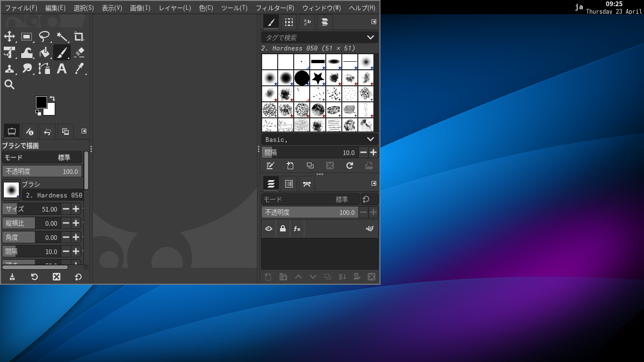Open the Basic brush tag dropdown
644x362 pixels.
point(319,139)
